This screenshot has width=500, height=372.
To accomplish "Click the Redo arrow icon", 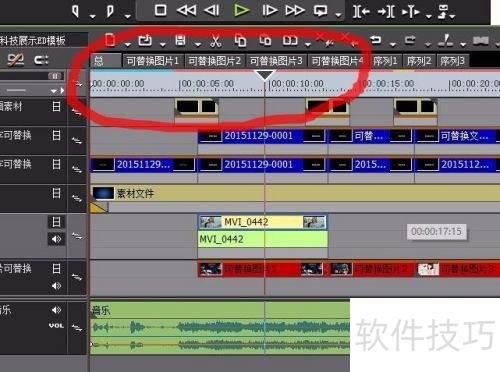I will click(410, 40).
